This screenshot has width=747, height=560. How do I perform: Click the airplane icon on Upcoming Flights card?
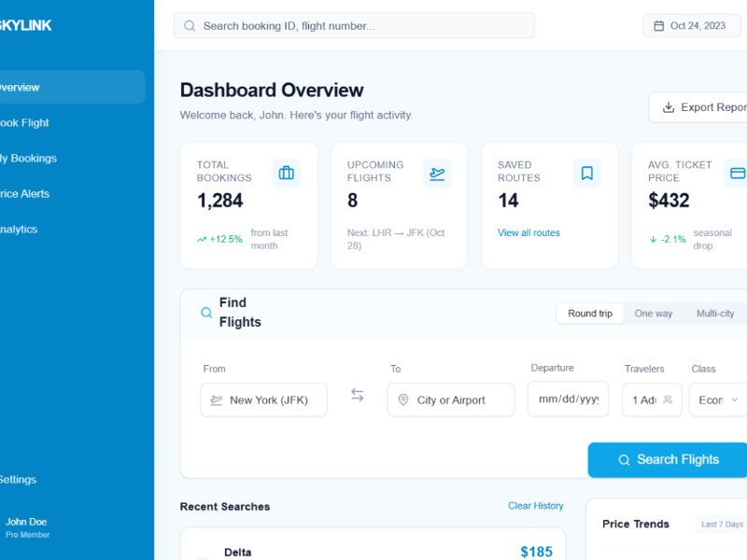[437, 173]
